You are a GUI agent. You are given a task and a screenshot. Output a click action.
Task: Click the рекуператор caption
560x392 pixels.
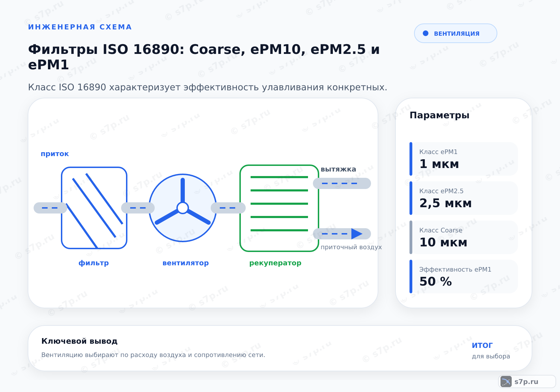pyautogui.click(x=275, y=263)
